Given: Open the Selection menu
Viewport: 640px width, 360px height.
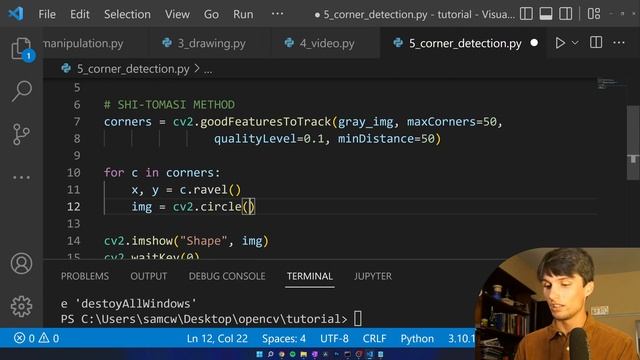Looking at the screenshot, I should (127, 14).
